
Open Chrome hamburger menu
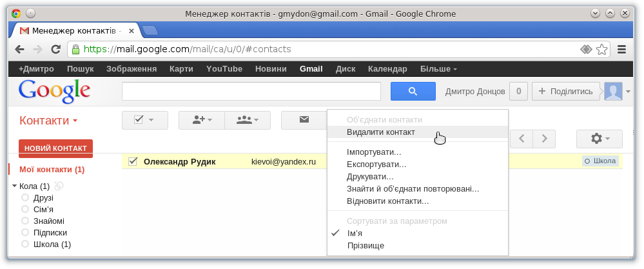621,50
